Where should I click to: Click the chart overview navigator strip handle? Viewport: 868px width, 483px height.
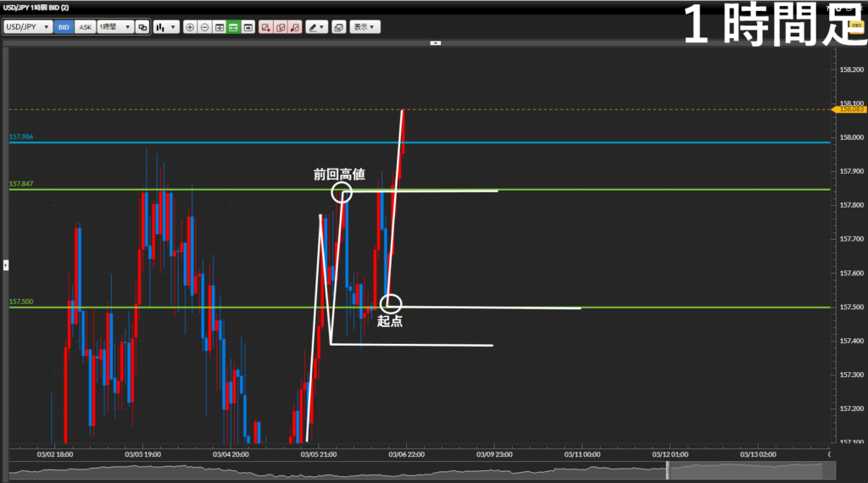[667, 471]
